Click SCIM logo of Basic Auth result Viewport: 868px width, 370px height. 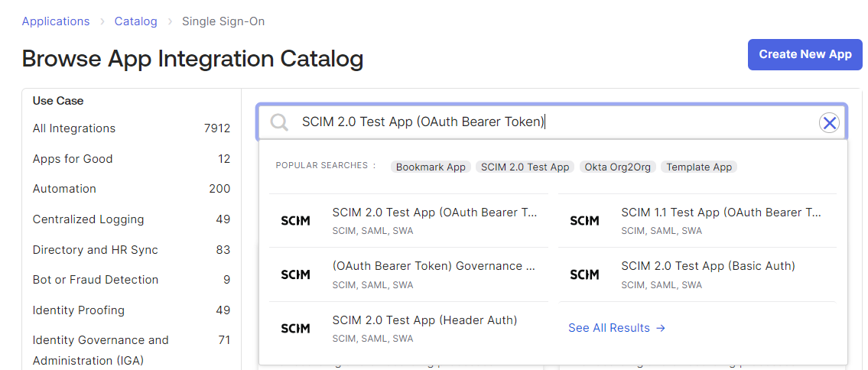click(584, 274)
